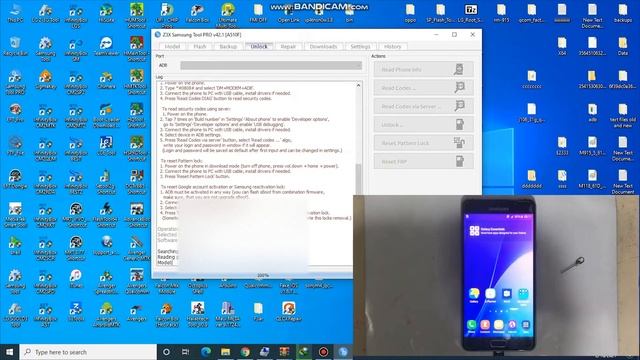
Task: Open the edb file on the desktop
Action: click(592, 112)
